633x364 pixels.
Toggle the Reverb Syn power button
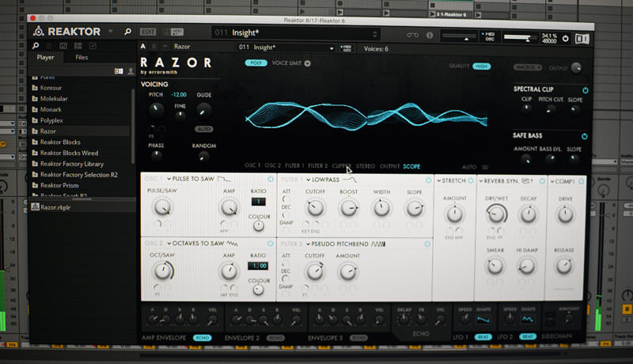(542, 181)
